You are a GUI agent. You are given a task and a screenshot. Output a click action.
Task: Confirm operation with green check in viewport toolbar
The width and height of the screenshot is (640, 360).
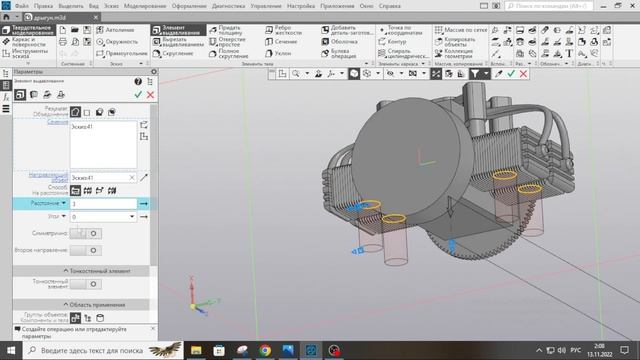511,73
